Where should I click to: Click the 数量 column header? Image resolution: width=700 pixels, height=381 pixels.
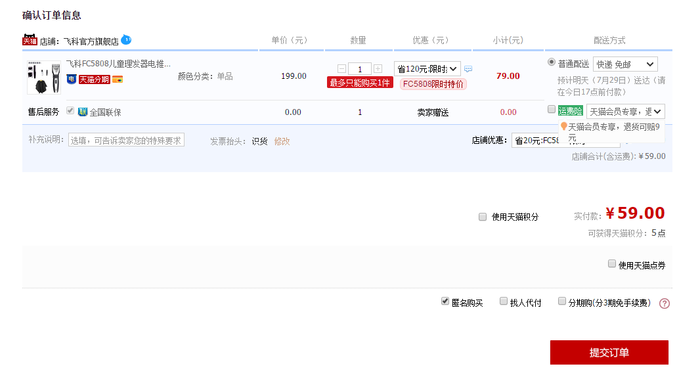coord(358,41)
